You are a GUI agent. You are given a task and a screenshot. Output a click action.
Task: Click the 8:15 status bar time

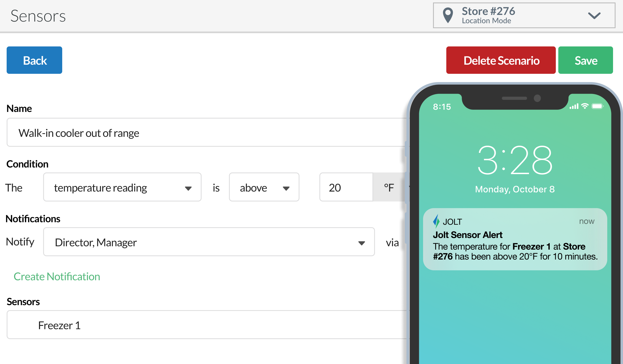442,107
